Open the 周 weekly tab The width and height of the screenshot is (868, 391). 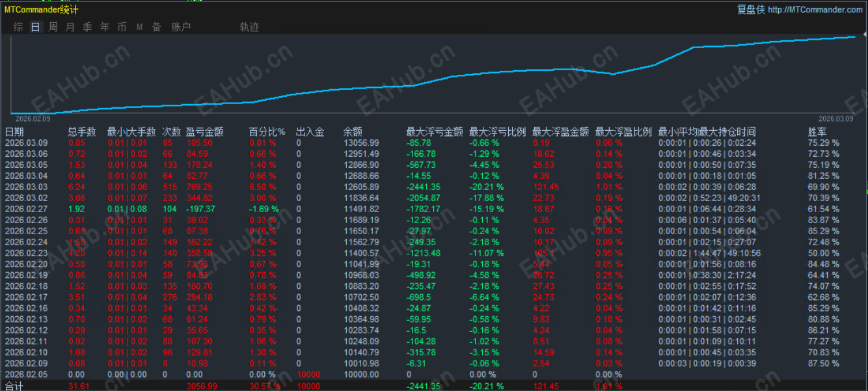pos(53,27)
